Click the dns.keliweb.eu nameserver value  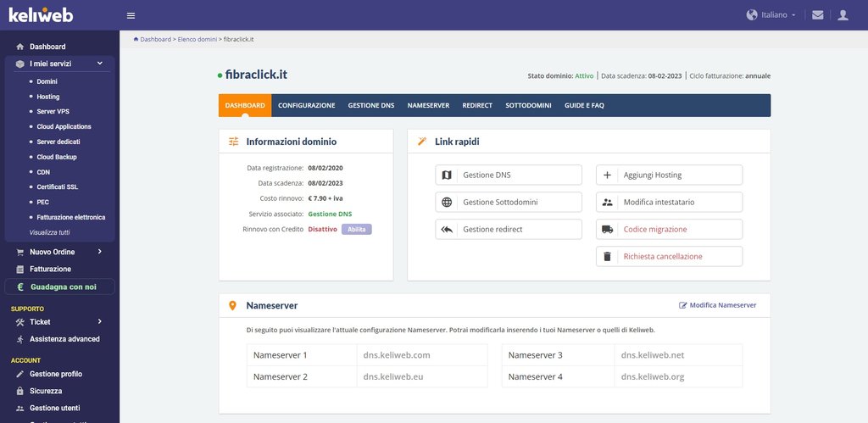point(393,376)
